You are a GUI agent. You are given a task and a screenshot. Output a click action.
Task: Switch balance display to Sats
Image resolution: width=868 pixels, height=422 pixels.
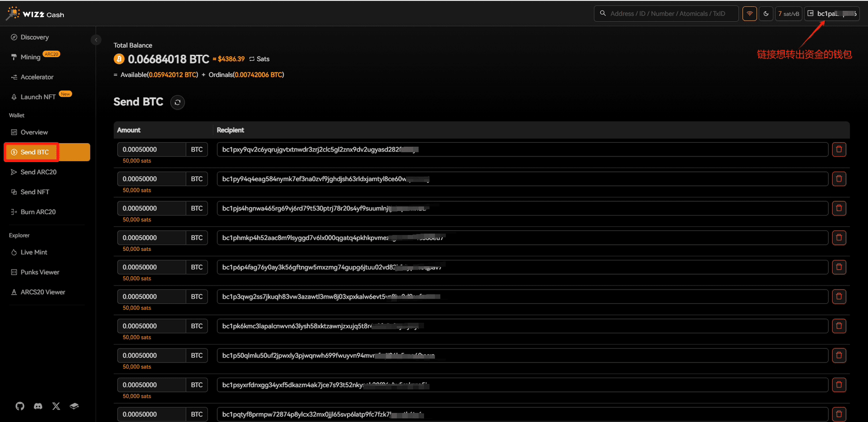(259, 59)
